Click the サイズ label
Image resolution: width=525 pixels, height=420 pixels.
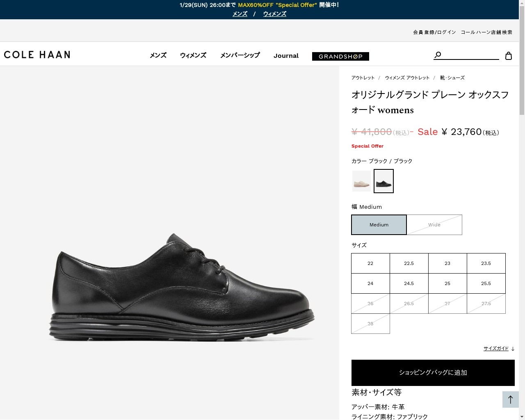[x=359, y=245]
